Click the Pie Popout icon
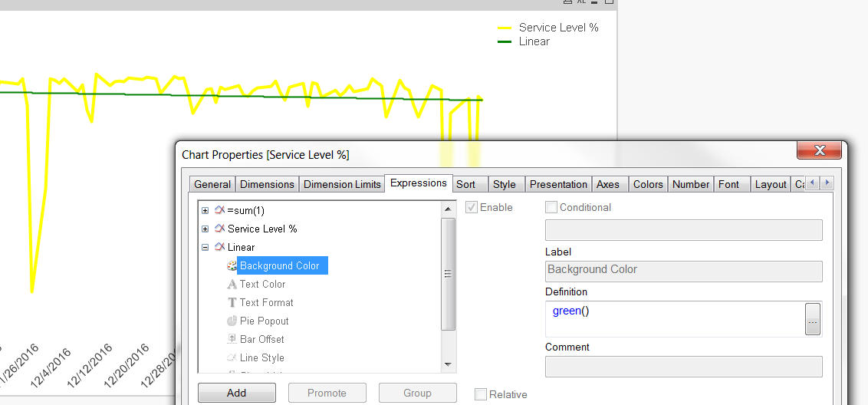The image size is (868, 405). point(232,321)
